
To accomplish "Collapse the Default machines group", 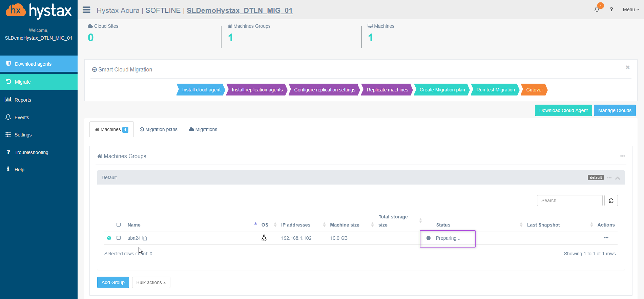I will point(618,178).
